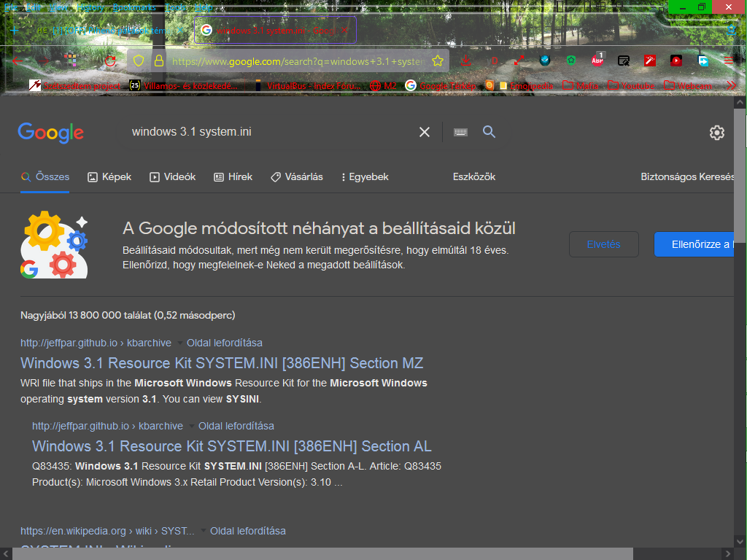Open the History menu
This screenshot has height=560, width=747.
pyautogui.click(x=90, y=7)
